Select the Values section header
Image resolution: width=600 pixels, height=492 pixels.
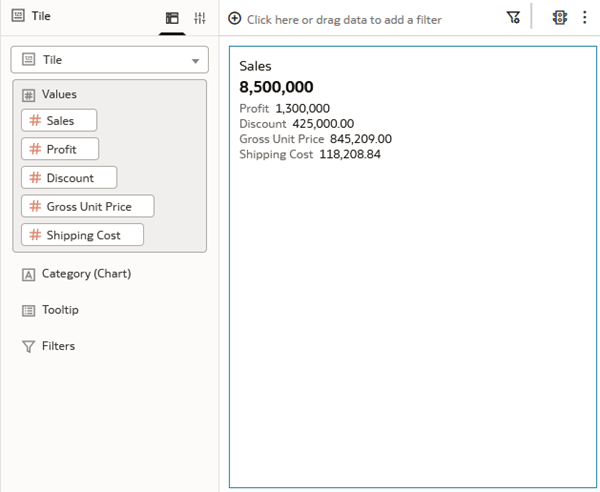[x=59, y=94]
